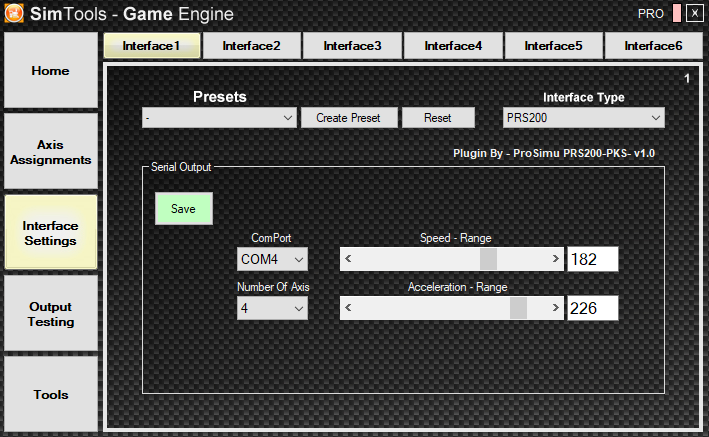This screenshot has width=709, height=437.
Task: Click the left arrow on Speed Range slider
Action: [348, 259]
